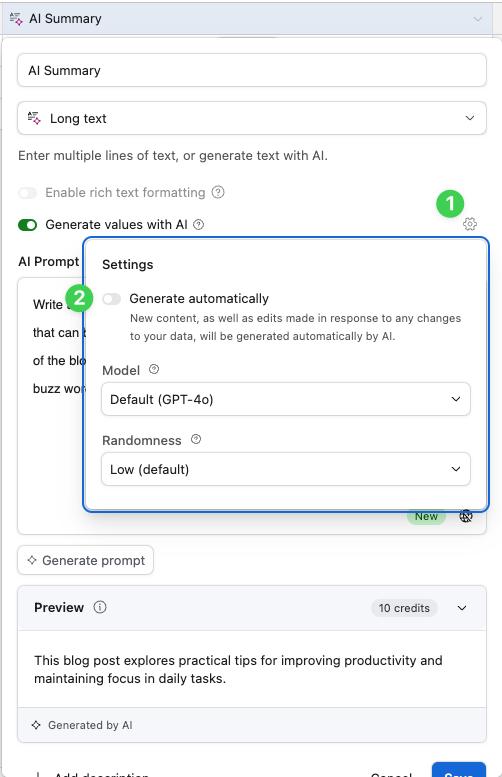Click help icon beside Generate values with AI
502x777 pixels.
click(x=199, y=225)
